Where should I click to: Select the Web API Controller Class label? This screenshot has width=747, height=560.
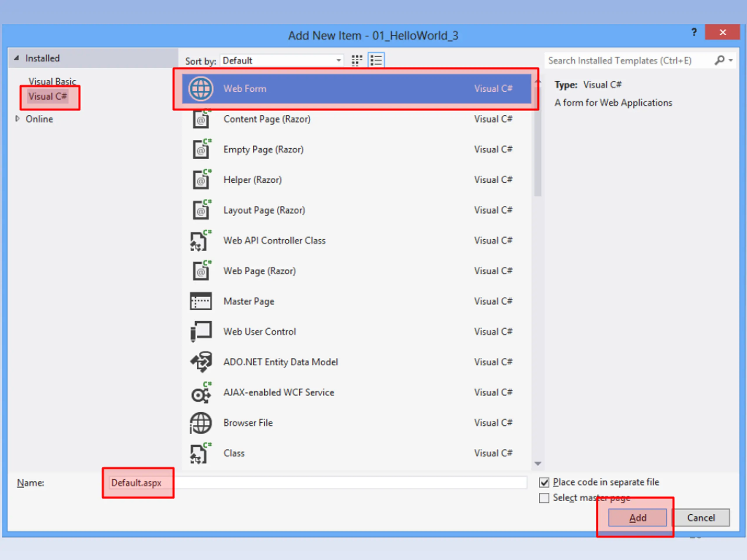(275, 241)
